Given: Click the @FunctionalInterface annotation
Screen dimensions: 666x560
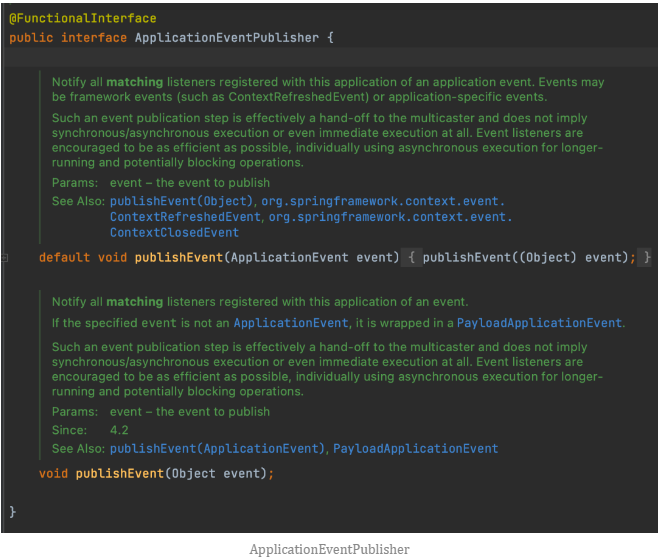Looking at the screenshot, I should [x=83, y=18].
